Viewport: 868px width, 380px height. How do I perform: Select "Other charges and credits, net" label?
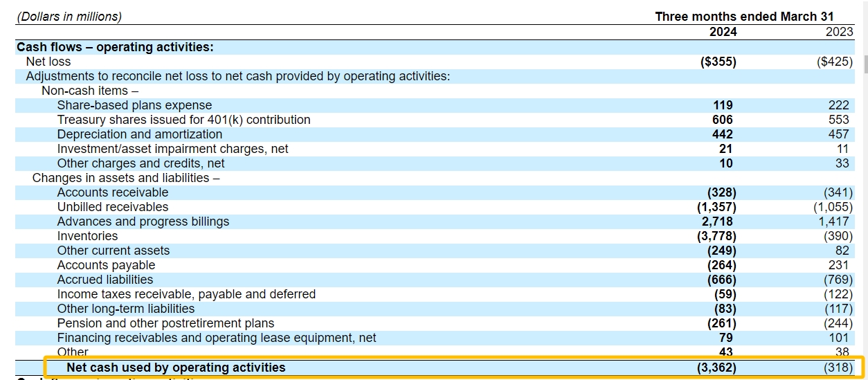[x=141, y=163]
